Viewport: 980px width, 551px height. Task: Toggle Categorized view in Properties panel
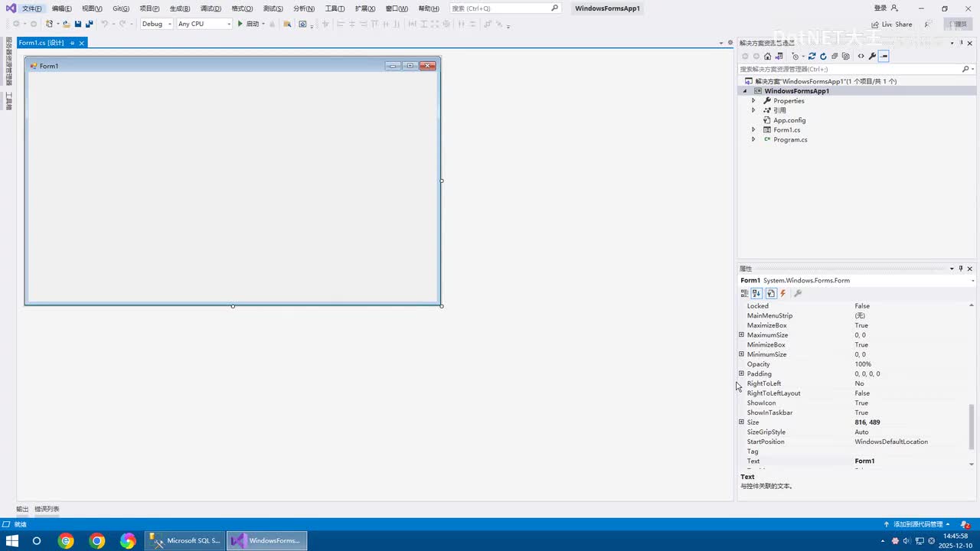point(744,293)
